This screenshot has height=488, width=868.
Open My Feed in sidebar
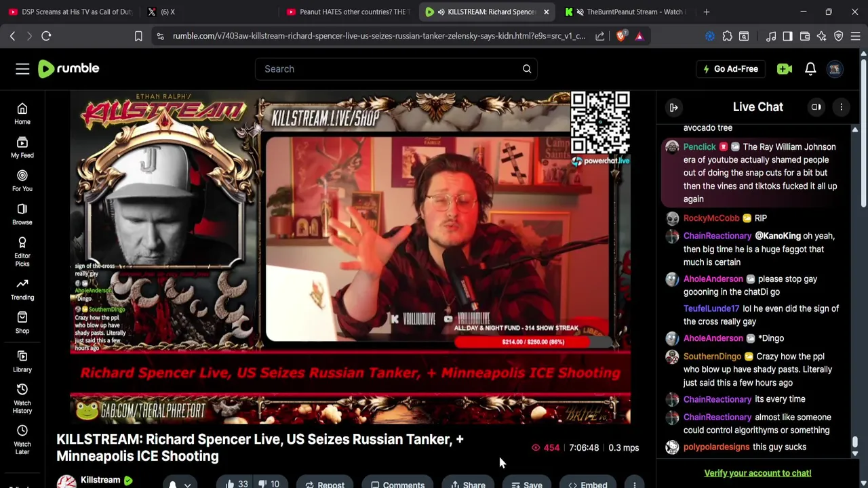point(22,148)
